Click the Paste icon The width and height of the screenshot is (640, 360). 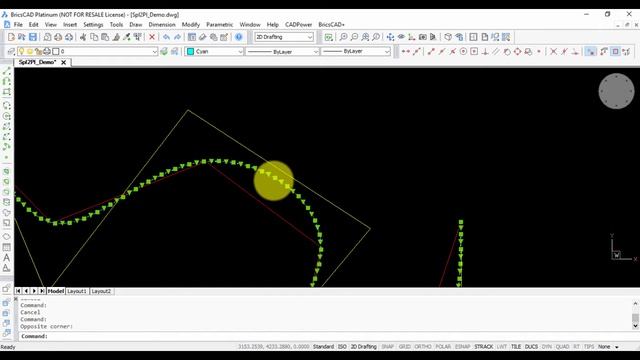tap(105, 37)
